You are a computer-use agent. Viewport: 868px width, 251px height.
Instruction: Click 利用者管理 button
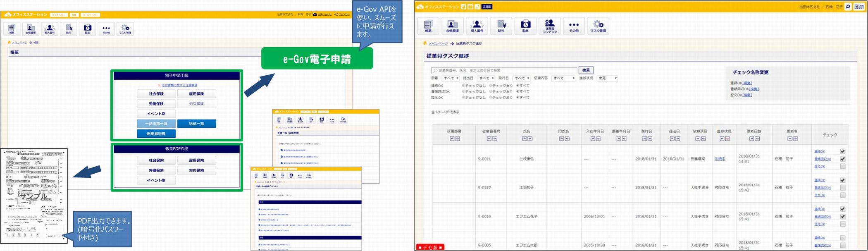(x=156, y=134)
